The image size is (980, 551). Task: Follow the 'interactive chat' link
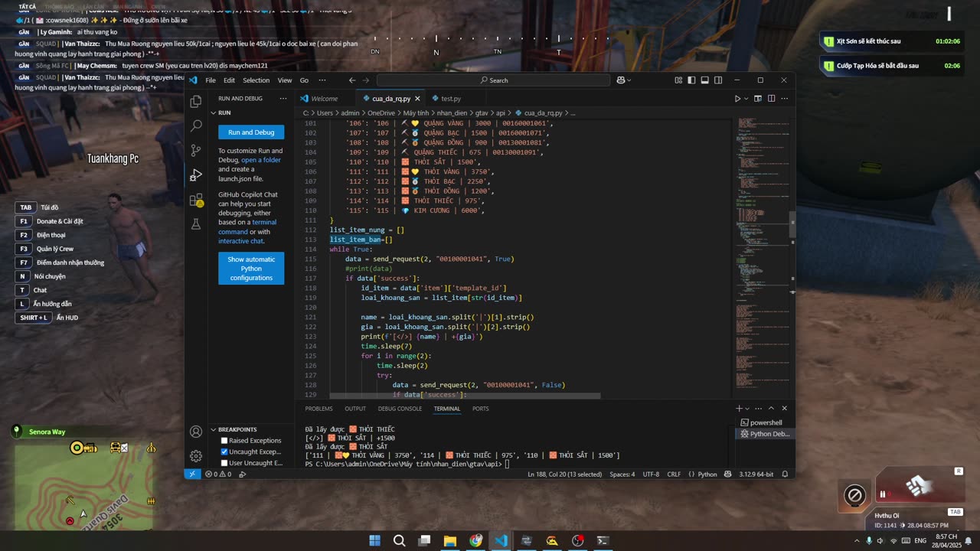click(x=240, y=241)
